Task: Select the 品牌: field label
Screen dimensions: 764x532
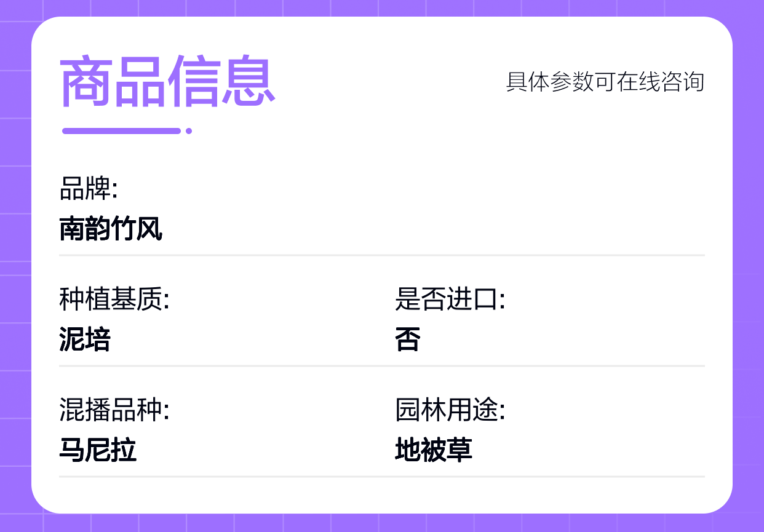Action: tap(89, 189)
